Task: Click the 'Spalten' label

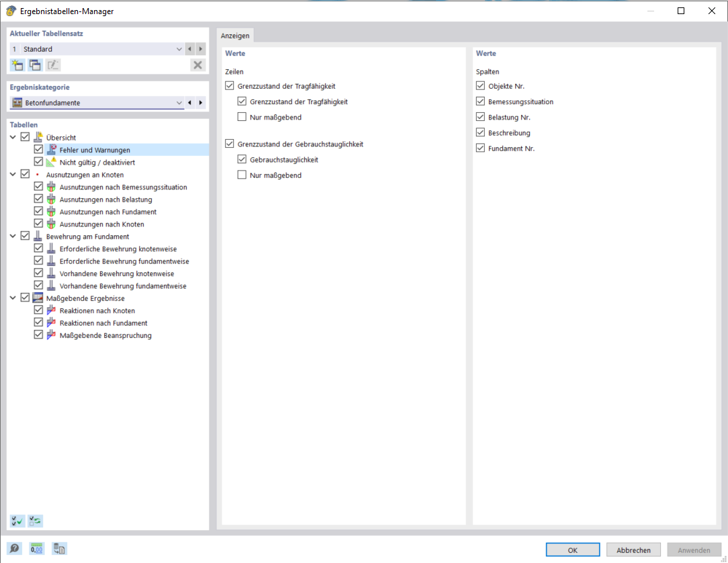Action: pyautogui.click(x=488, y=71)
